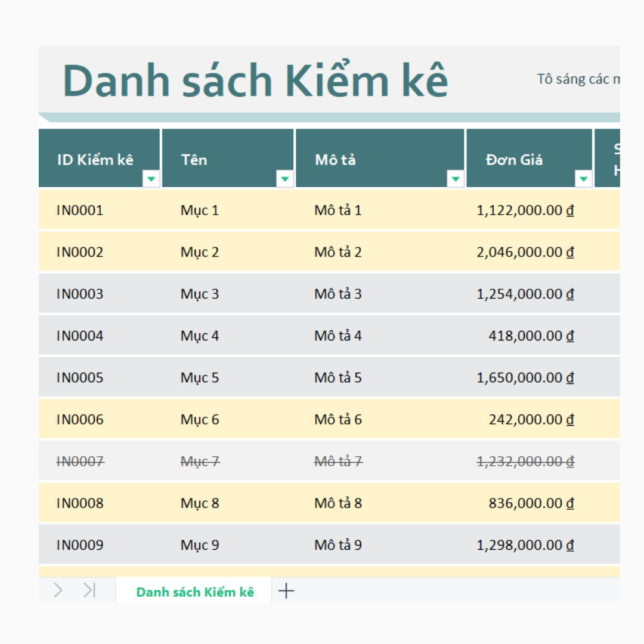This screenshot has height=644, width=644.
Task: Select struck-through cell IN0007
Action: tap(99, 461)
